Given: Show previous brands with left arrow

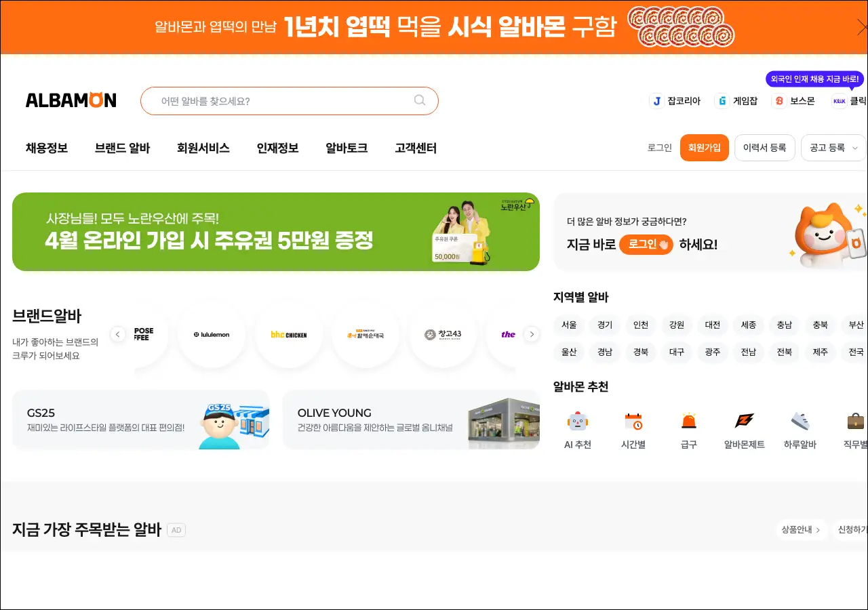Looking at the screenshot, I should pos(118,334).
